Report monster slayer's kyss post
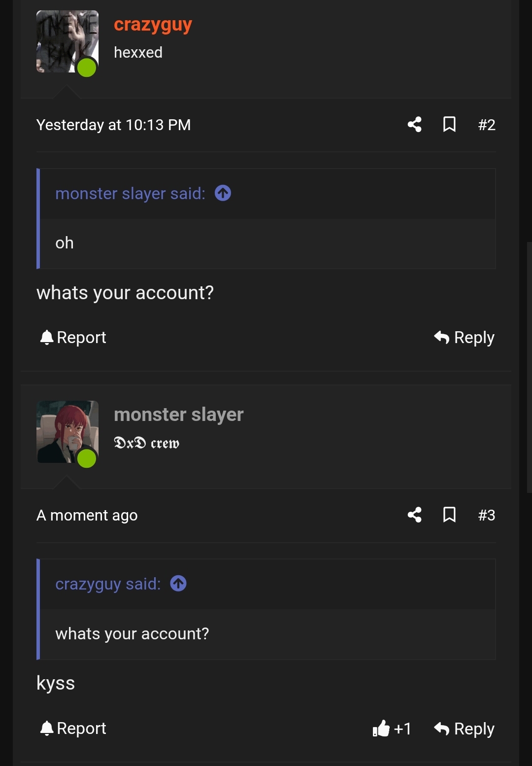 [x=73, y=729]
